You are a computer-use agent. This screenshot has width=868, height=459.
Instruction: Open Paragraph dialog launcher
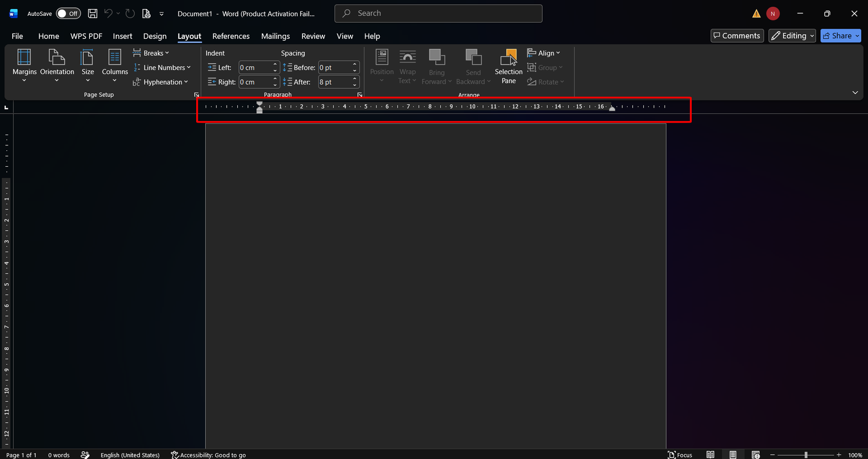(360, 95)
